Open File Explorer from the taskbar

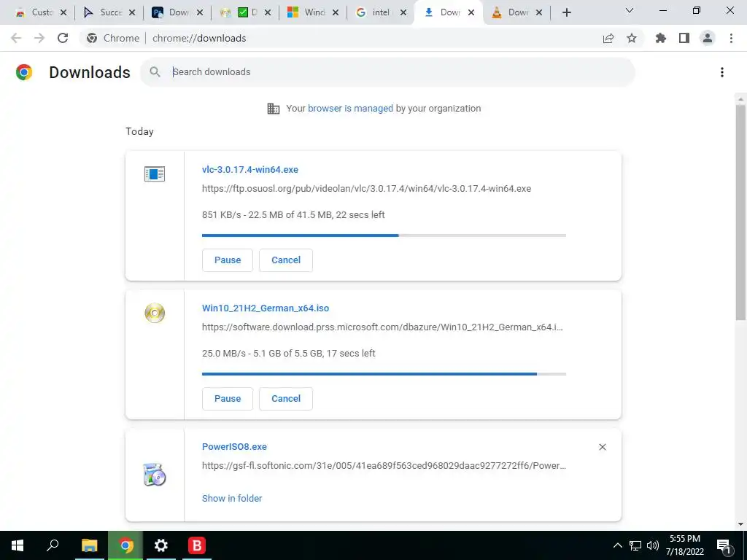pos(89,545)
